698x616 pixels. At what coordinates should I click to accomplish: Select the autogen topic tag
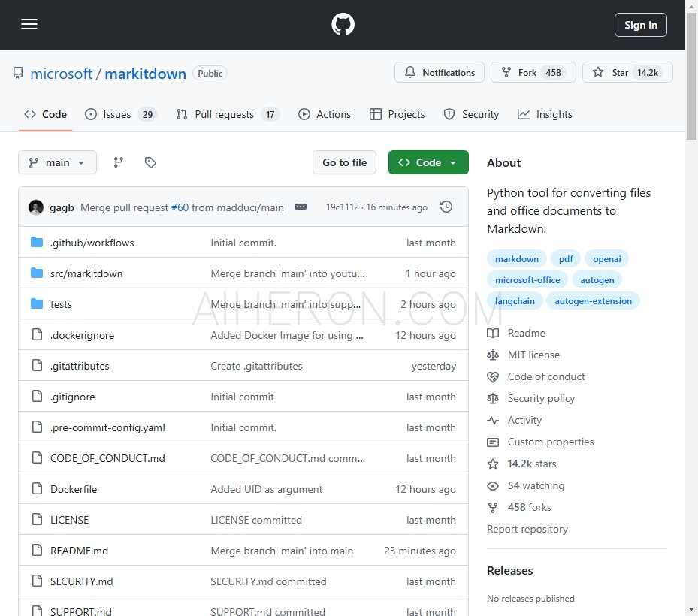coord(597,280)
